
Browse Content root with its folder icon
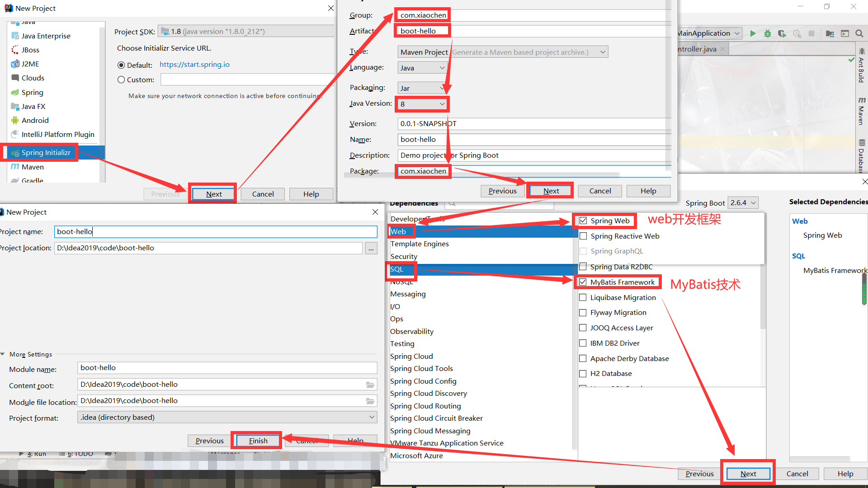(x=370, y=385)
